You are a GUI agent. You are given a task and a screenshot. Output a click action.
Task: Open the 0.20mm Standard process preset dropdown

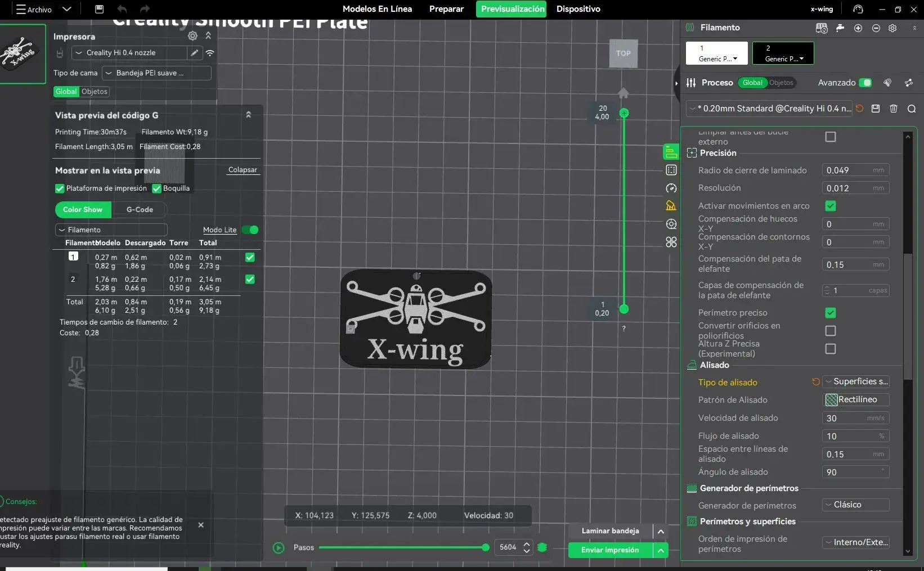pyautogui.click(x=769, y=109)
